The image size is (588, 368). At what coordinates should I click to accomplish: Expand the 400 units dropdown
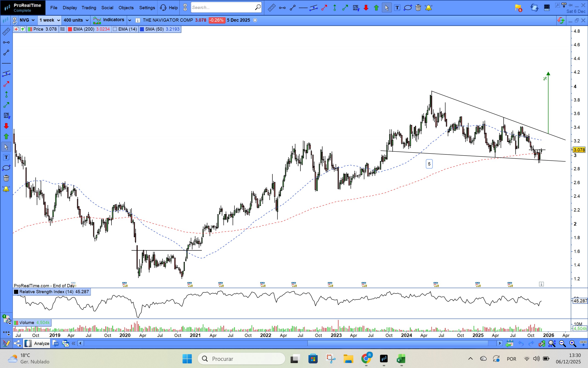(87, 20)
